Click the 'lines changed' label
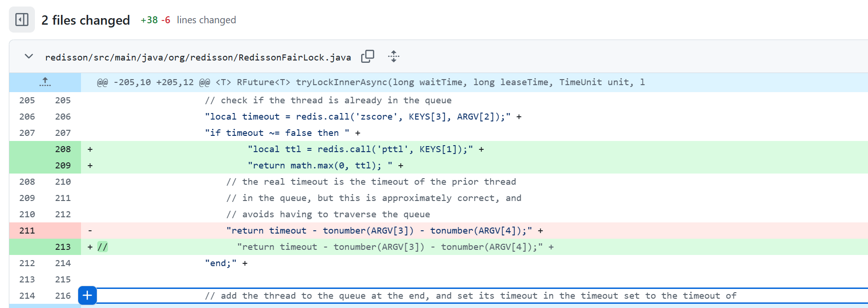868x308 pixels. coord(206,20)
